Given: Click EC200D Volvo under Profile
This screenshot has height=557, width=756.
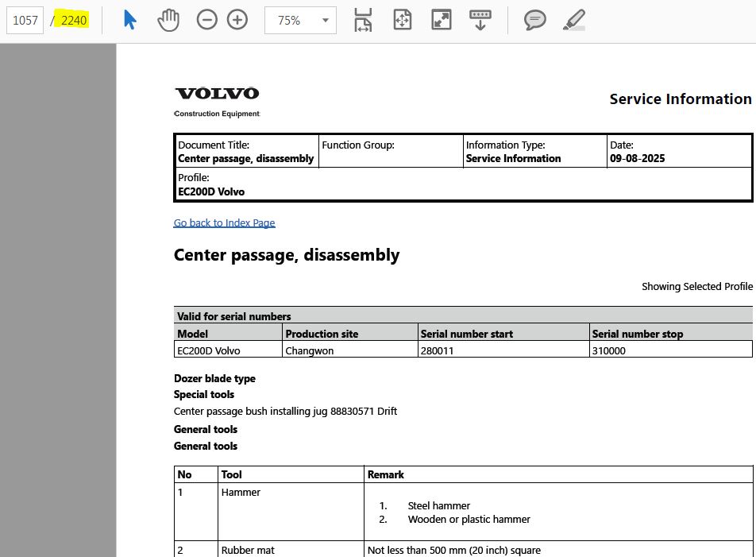Looking at the screenshot, I should coord(211,192).
